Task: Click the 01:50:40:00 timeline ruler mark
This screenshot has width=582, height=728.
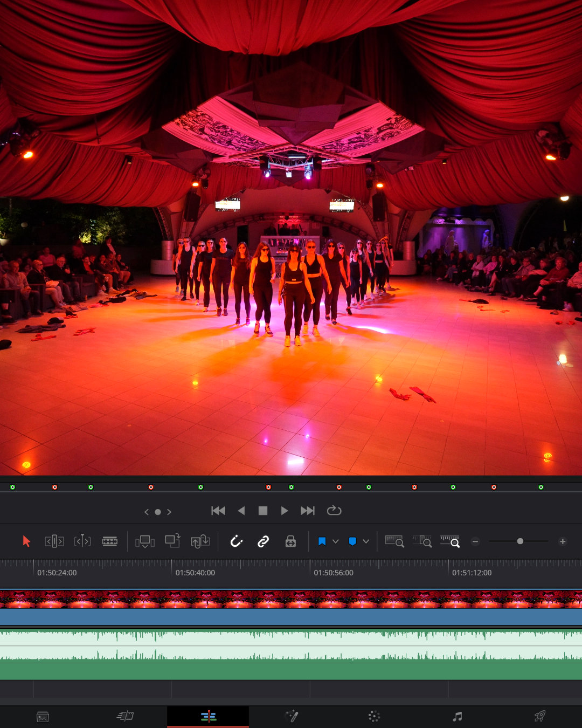Action: pos(195,573)
